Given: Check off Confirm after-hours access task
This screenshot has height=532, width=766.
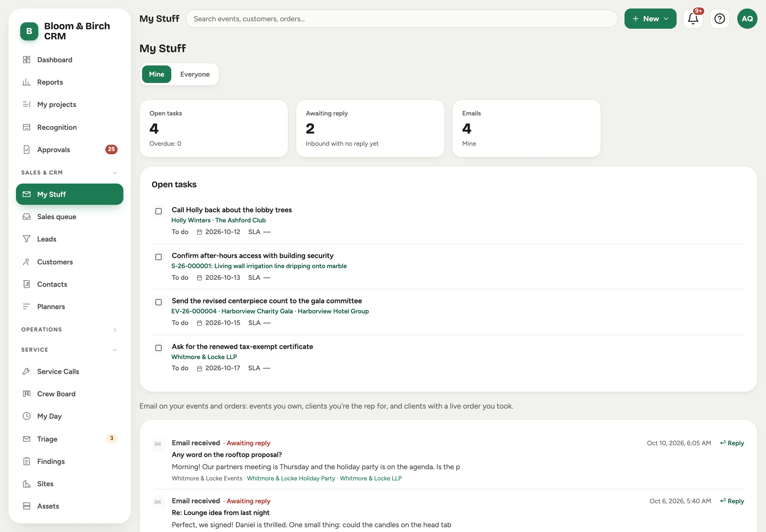Looking at the screenshot, I should [x=159, y=257].
